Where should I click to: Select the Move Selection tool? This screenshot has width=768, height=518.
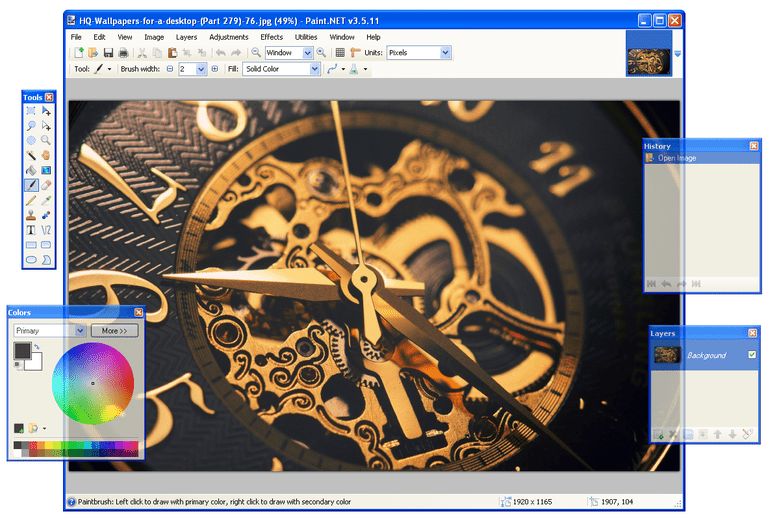pos(46,126)
